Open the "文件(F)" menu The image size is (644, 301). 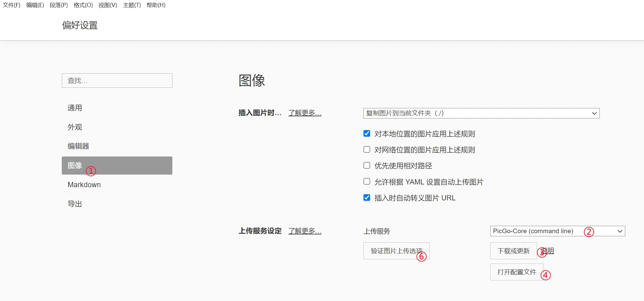(x=12, y=5)
